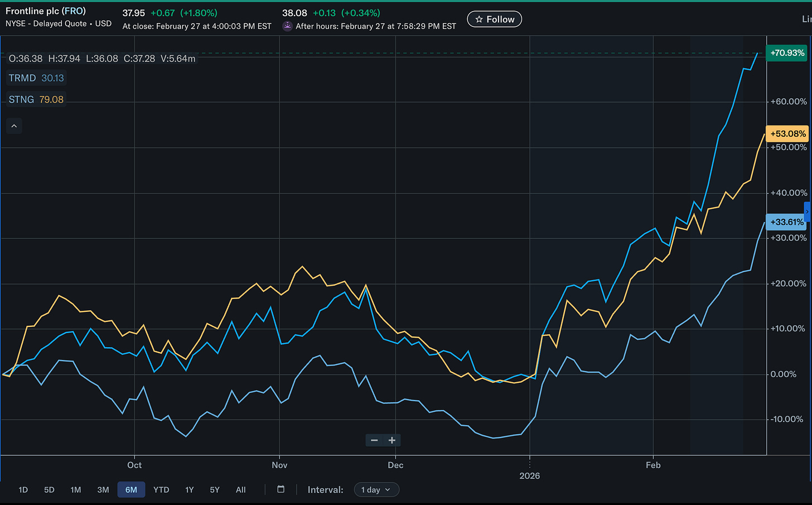812x505 pixels.
Task: Click the Dec axis label
Action: (395, 465)
